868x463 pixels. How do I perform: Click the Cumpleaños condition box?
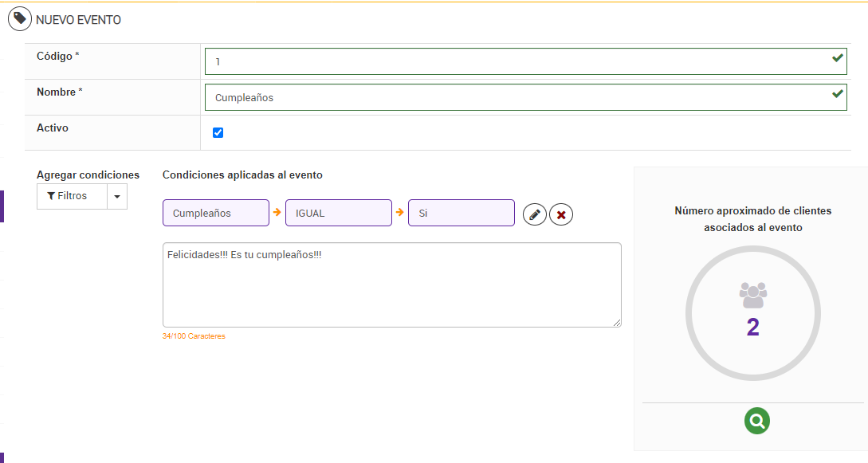coord(216,213)
